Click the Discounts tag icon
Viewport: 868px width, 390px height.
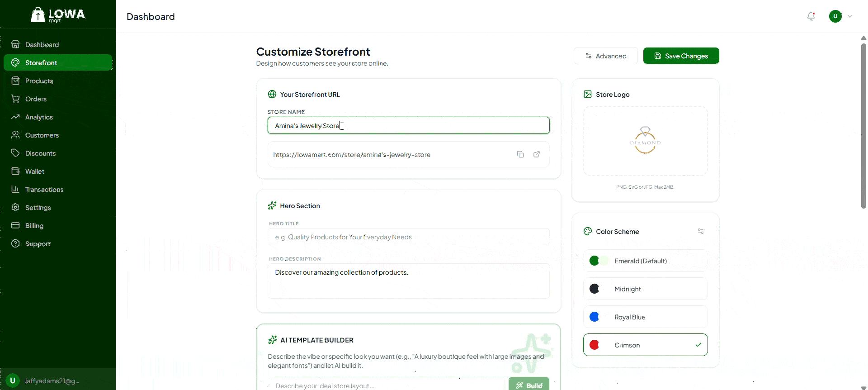click(x=15, y=153)
